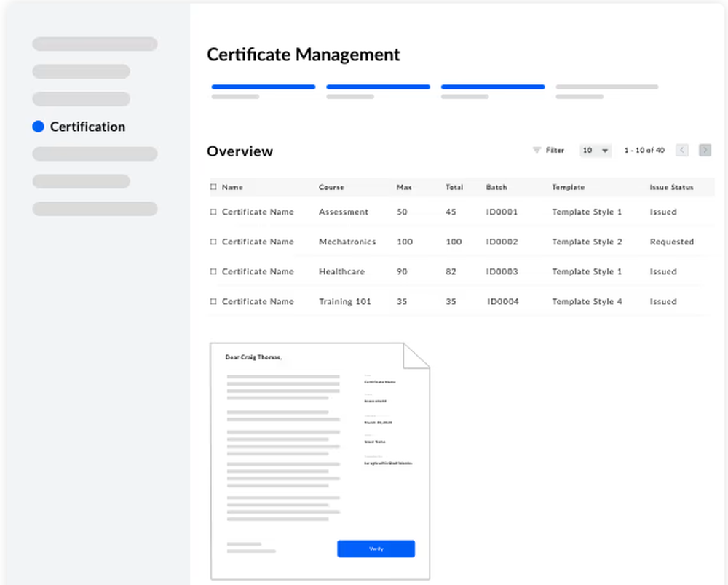The image size is (728, 585).
Task: Check the box for Assessment certificate row
Action: click(213, 212)
